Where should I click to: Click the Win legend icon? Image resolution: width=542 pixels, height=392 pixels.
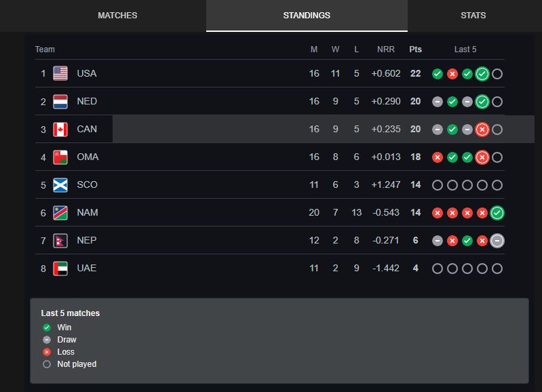point(47,328)
